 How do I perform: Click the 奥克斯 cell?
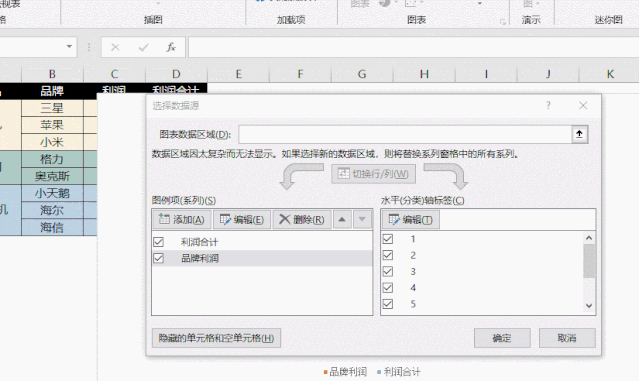point(52,176)
